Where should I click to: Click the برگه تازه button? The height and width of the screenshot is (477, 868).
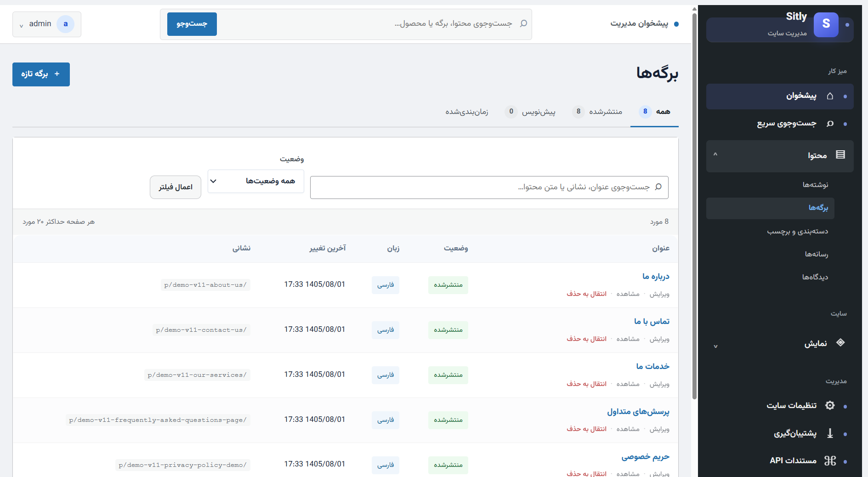[x=41, y=74]
